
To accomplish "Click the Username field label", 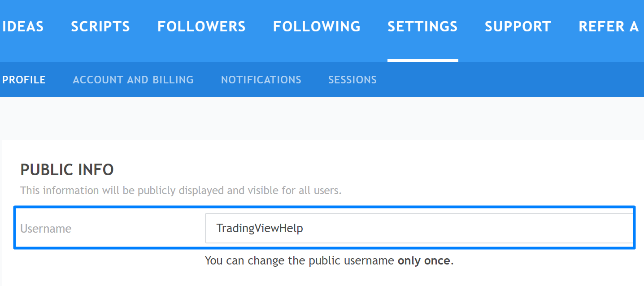I will tap(45, 228).
